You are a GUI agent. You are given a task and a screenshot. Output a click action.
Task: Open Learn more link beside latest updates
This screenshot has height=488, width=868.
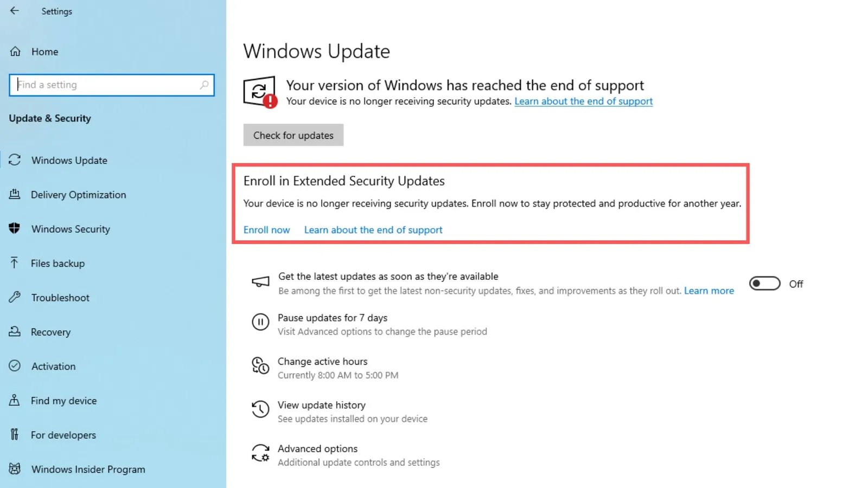(709, 291)
